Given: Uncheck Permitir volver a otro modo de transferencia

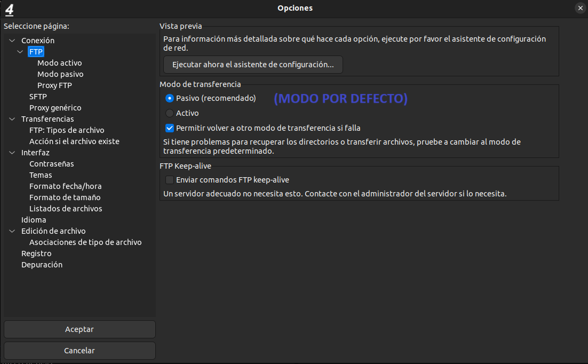Looking at the screenshot, I should point(170,128).
